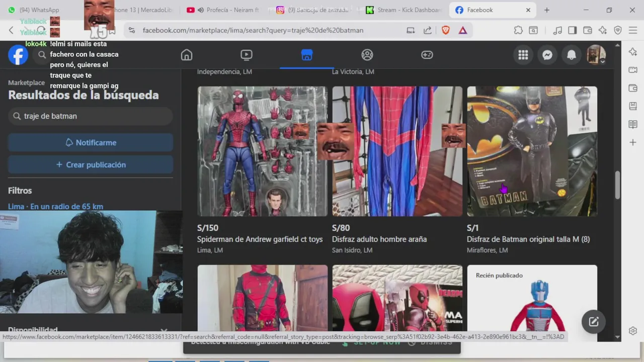The height and width of the screenshot is (362, 644).
Task: Go back with the browser back arrow
Action: click(x=11, y=30)
